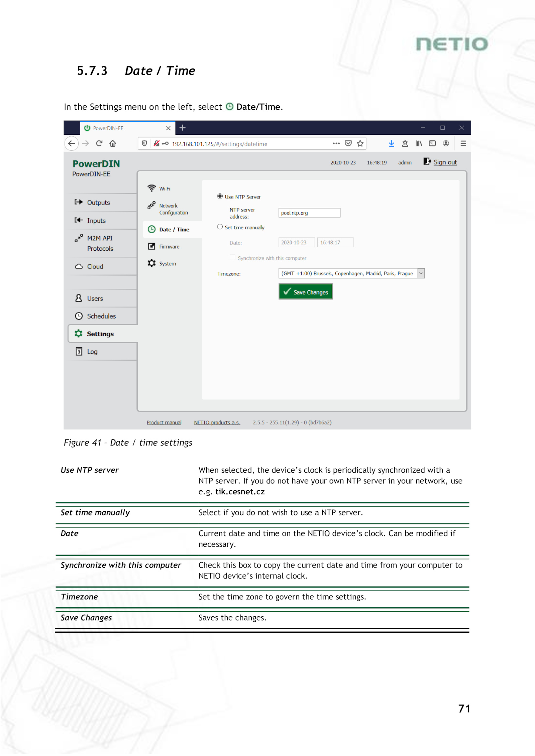Viewport: 535px width, 756px height.
Task: Open the Outputs section in sidebar
Action: 98,203
